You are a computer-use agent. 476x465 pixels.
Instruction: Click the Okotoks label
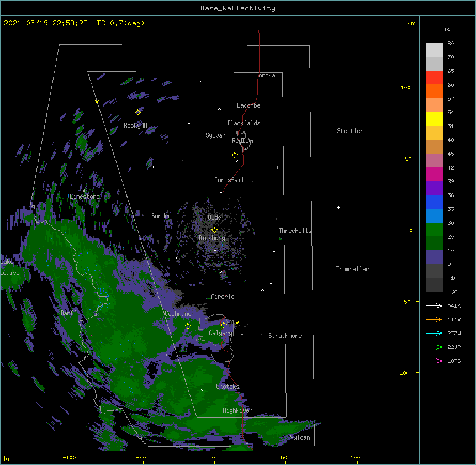pos(228,387)
